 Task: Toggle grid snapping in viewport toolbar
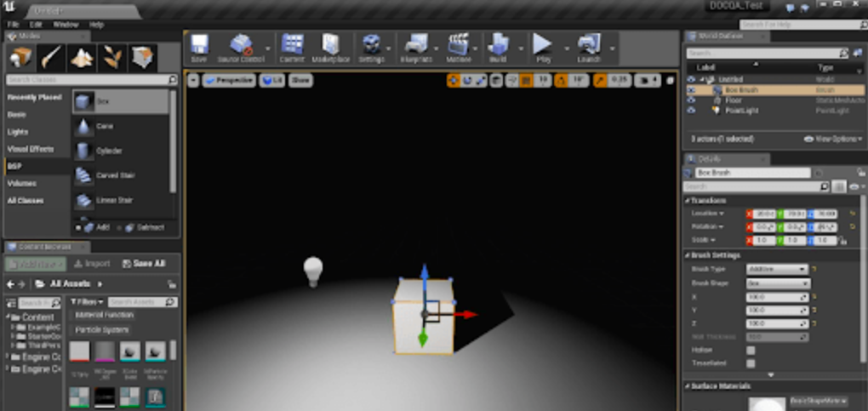[526, 80]
